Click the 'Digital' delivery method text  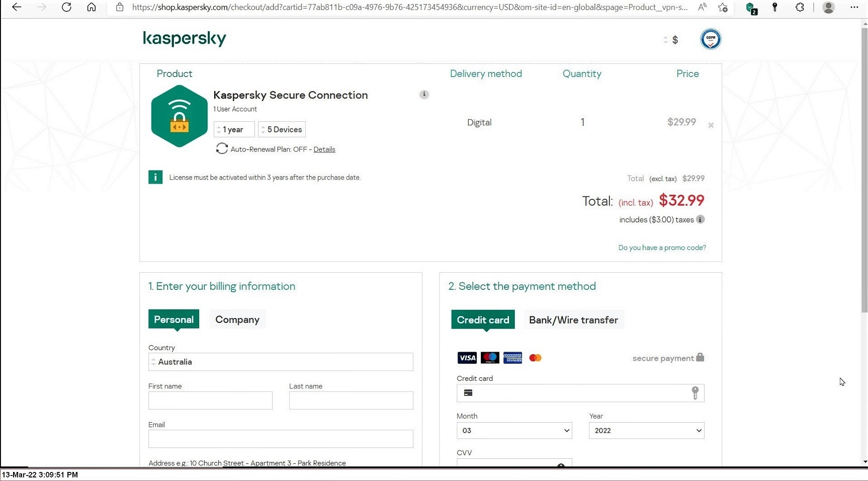point(479,122)
